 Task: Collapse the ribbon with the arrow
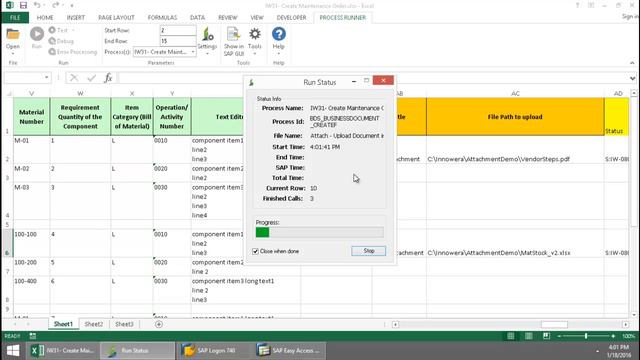[632, 63]
